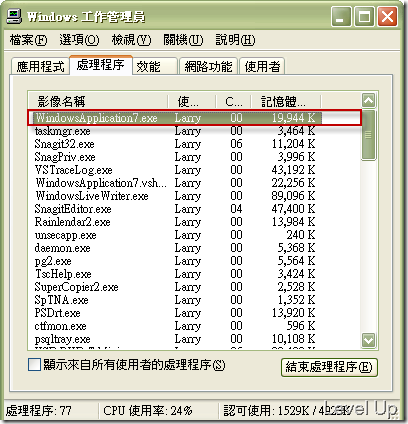The width and height of the screenshot is (408, 424).
Task: Click the scrollbar up arrow
Action: pos(369,100)
